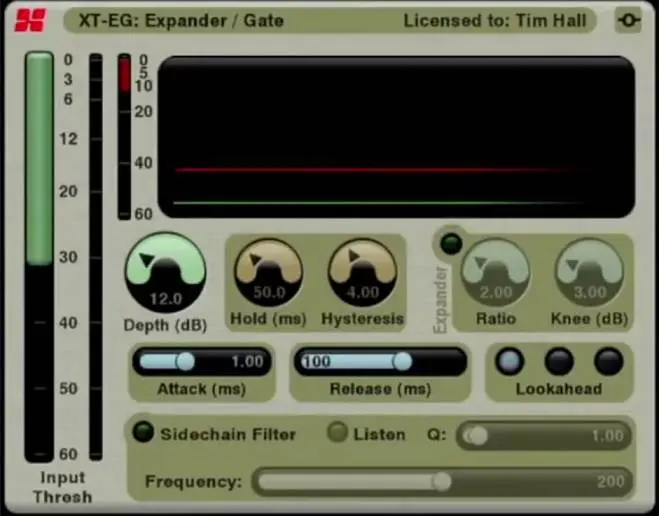
Task: Click the gain reduction meter with red bar
Action: coord(124,136)
